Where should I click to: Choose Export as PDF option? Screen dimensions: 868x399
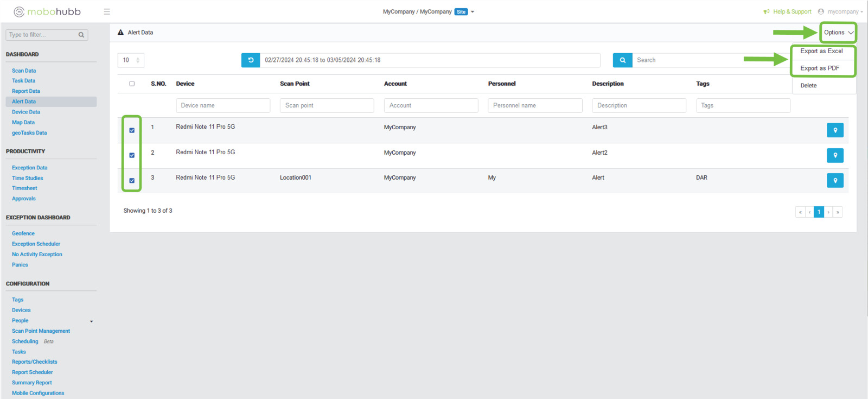tap(820, 68)
